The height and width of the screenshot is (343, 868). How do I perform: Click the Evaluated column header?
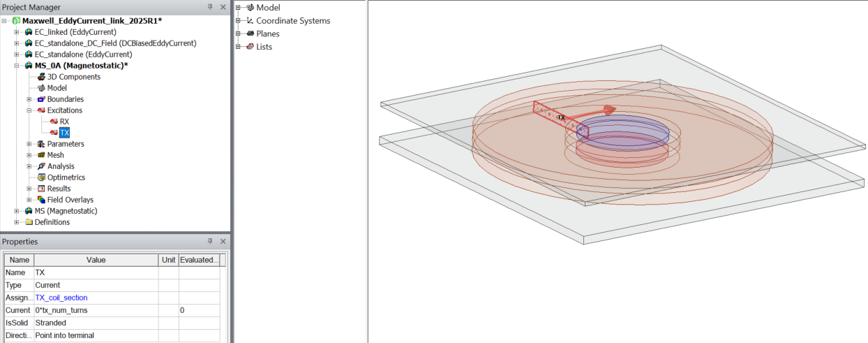click(200, 260)
